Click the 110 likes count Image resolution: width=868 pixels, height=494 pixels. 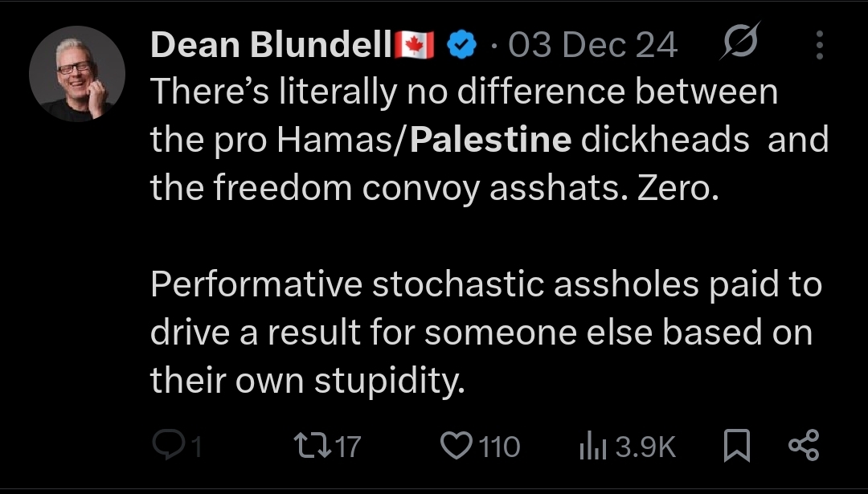click(x=499, y=447)
